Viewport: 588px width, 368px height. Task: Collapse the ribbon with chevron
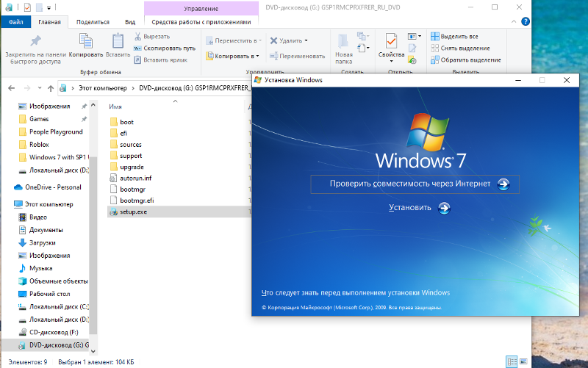coord(514,22)
